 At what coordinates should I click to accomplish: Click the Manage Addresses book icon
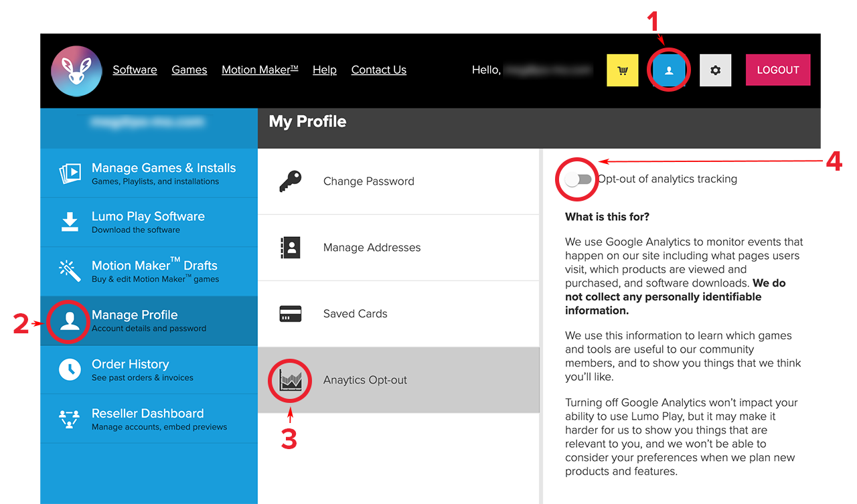290,247
